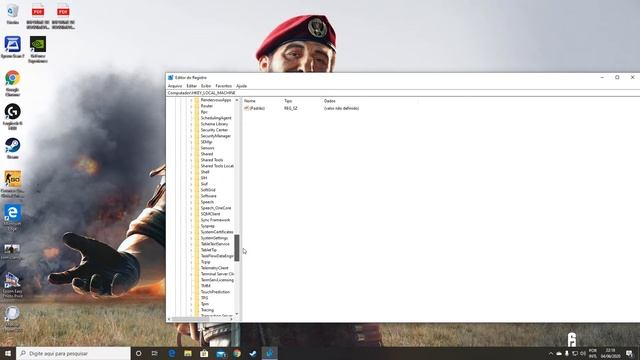Open the GeForce Experience desktop shortcut
The height and width of the screenshot is (360, 640).
(38, 49)
